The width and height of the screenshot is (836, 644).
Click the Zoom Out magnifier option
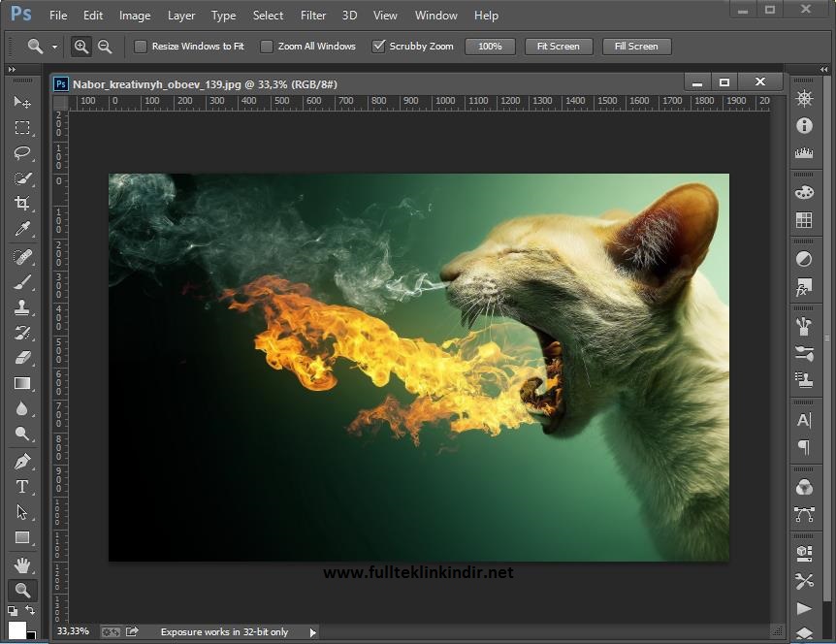coord(105,47)
